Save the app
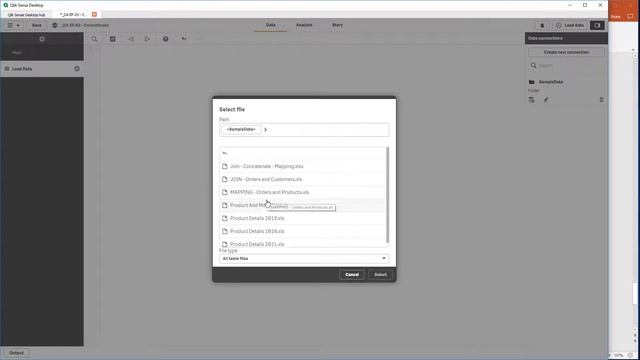Screen dimensions: 640x360 (37, 25)
